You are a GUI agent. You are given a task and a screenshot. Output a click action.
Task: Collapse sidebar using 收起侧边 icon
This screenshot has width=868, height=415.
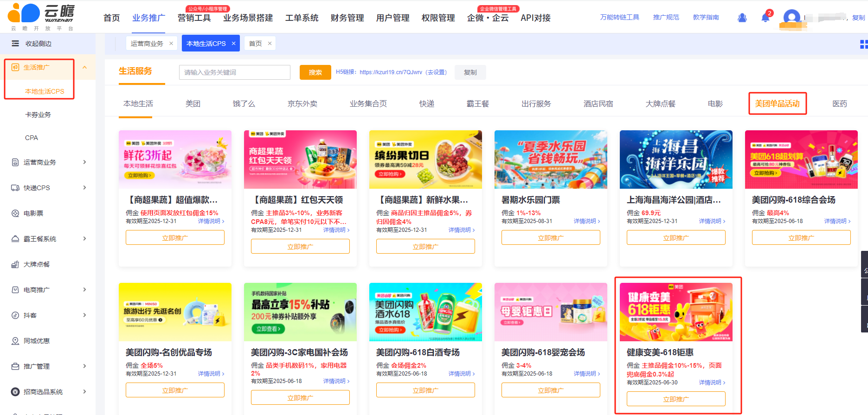(x=15, y=44)
